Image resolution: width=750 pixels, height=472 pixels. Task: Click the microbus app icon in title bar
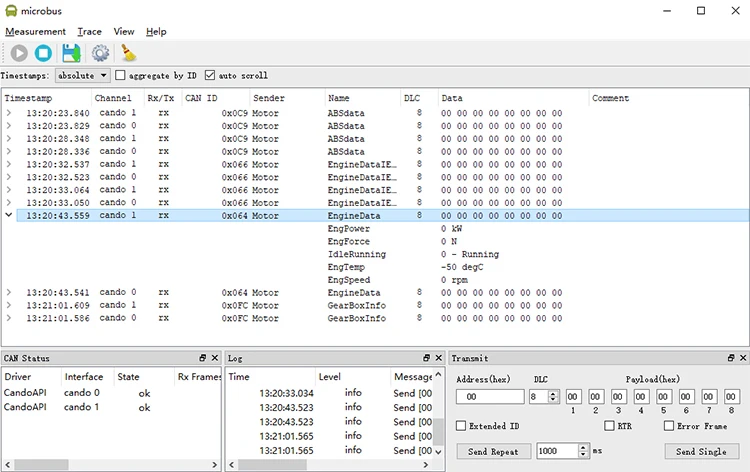(x=11, y=11)
